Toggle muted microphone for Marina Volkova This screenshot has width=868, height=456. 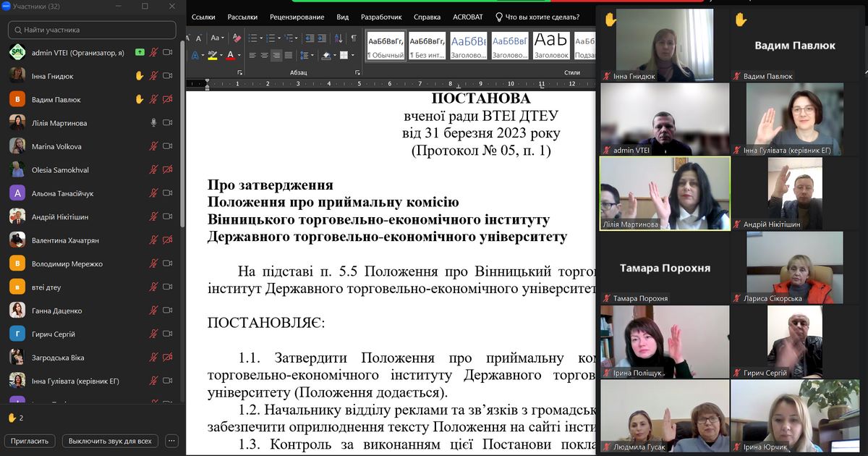[x=153, y=146]
